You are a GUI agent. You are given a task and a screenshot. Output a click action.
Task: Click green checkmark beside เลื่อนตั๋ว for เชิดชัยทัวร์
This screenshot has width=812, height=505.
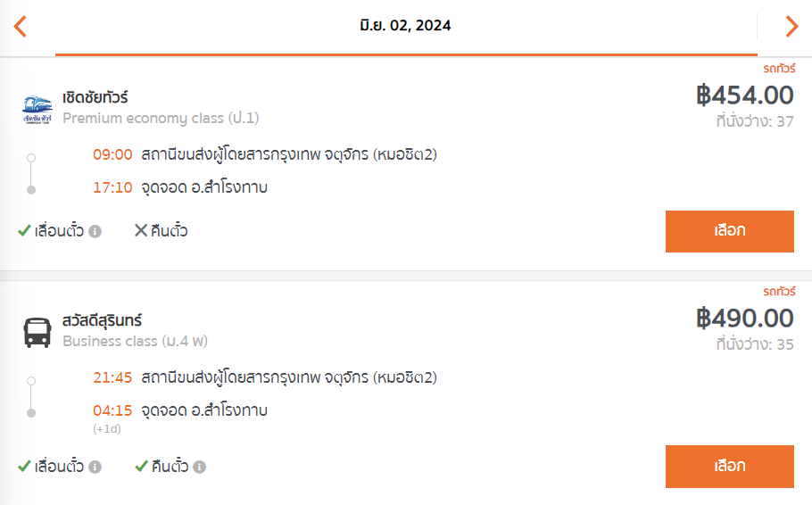24,231
